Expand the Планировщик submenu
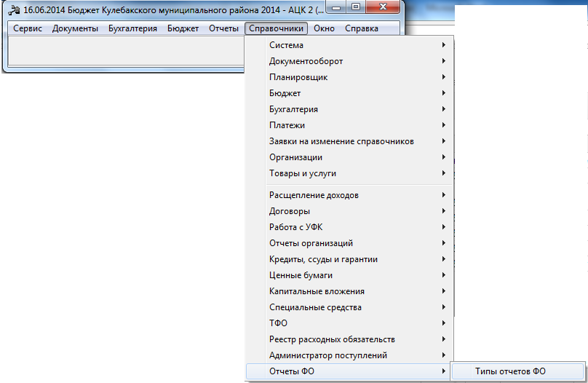 [x=349, y=77]
